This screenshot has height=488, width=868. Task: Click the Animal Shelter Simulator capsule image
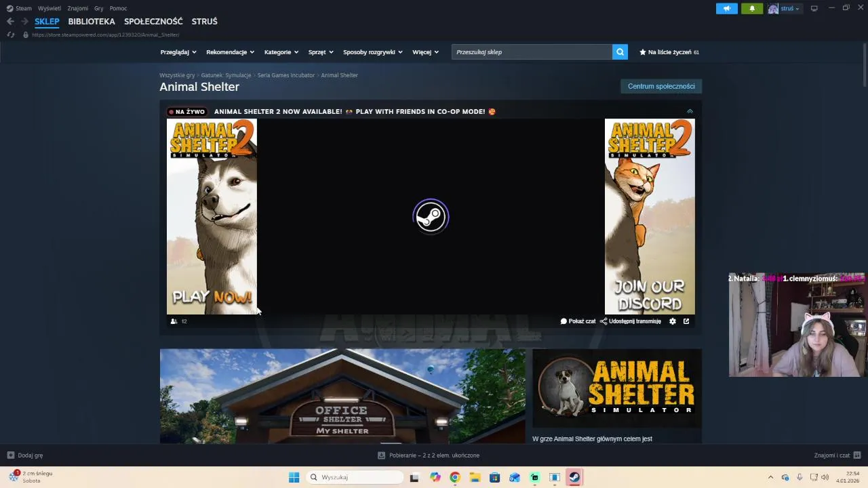pos(617,388)
